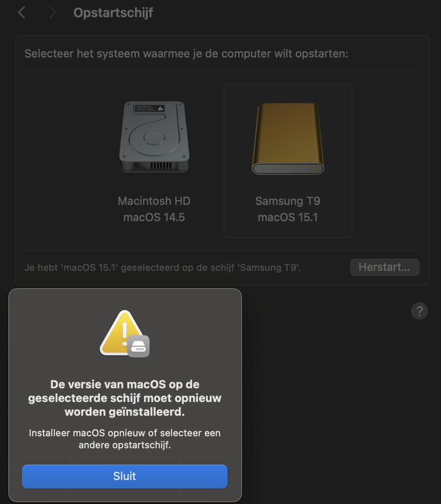Click the 'Je hebt macOS 15.1 geselecteerd' status text
Screen dimensions: 441x504
point(163,267)
